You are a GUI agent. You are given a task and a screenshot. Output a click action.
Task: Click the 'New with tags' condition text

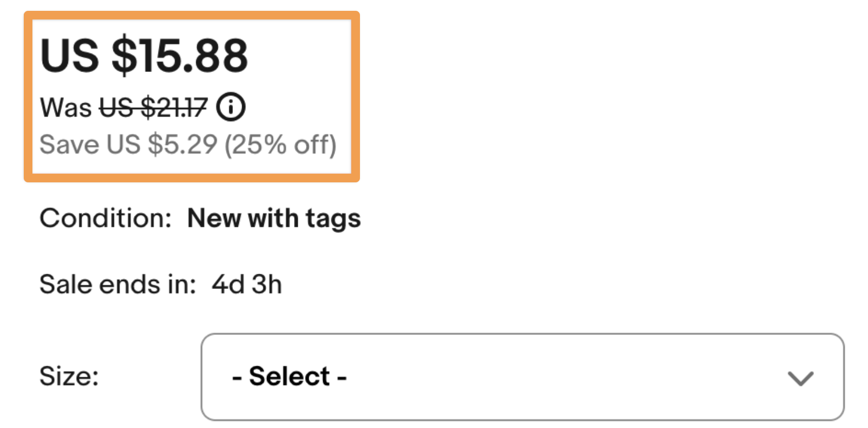coord(273,219)
